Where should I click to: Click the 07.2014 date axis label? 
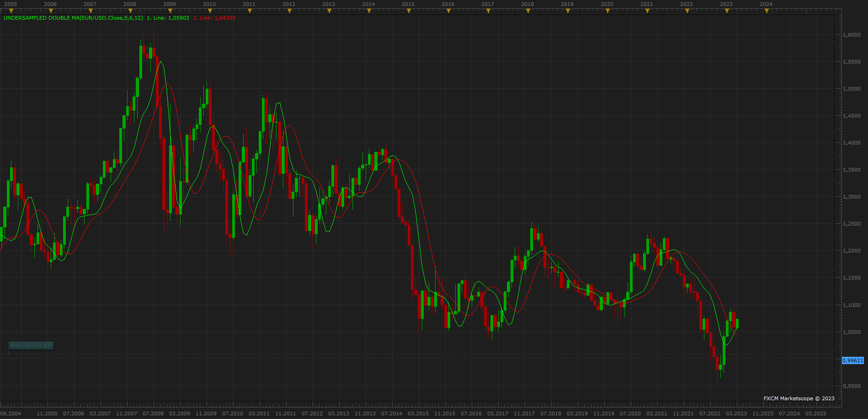click(x=392, y=414)
